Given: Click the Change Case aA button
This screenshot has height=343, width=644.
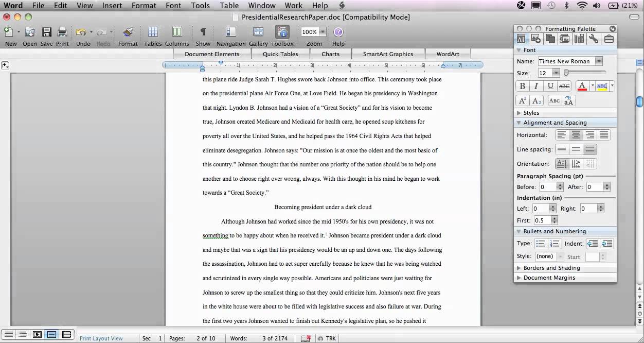Looking at the screenshot, I should tap(568, 101).
